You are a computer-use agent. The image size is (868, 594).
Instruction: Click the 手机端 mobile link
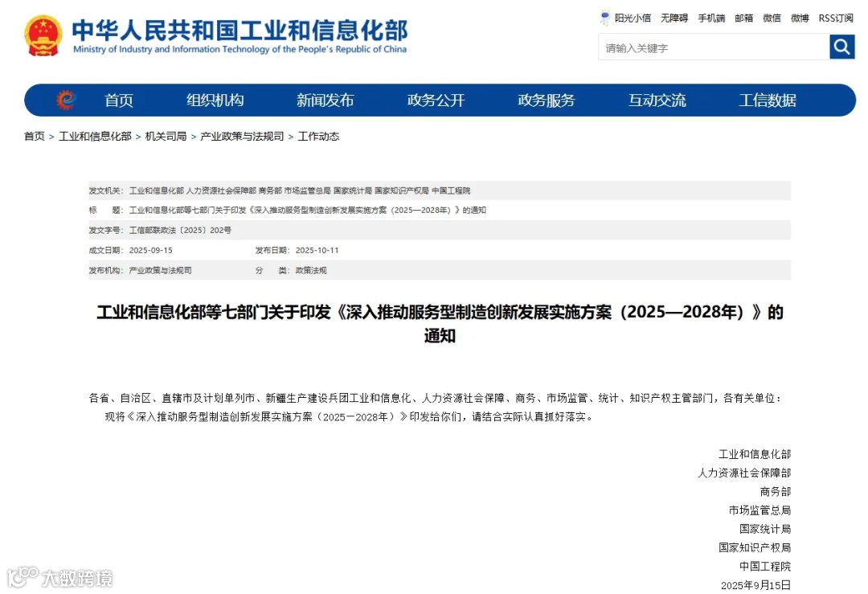[711, 18]
